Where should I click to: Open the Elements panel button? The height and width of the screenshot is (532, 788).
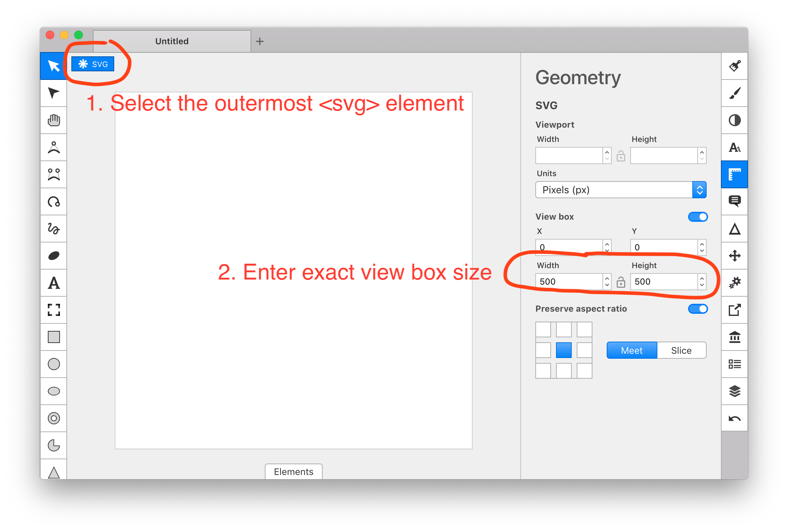[x=293, y=471]
